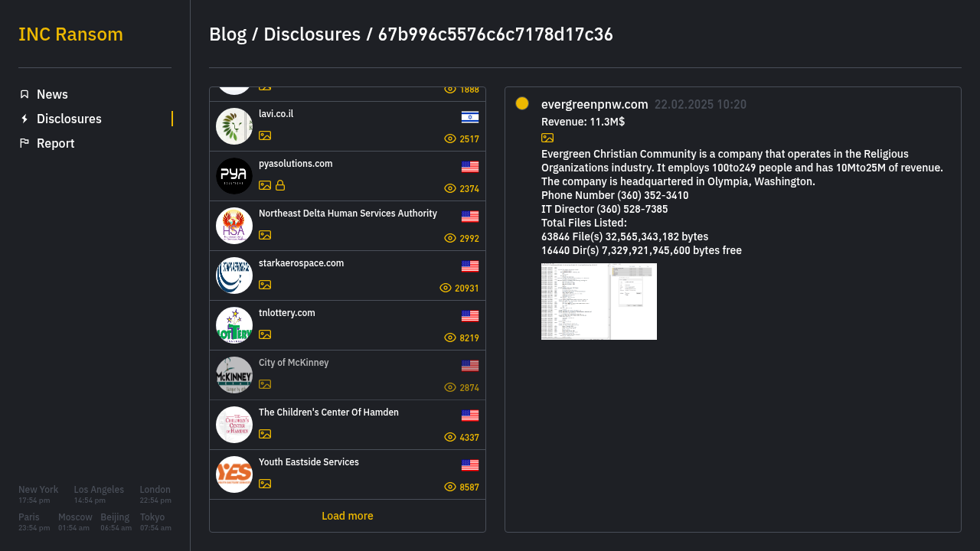The image size is (980, 551).
Task: Click the US flag on pyasolutions.com row
Action: pos(470,167)
